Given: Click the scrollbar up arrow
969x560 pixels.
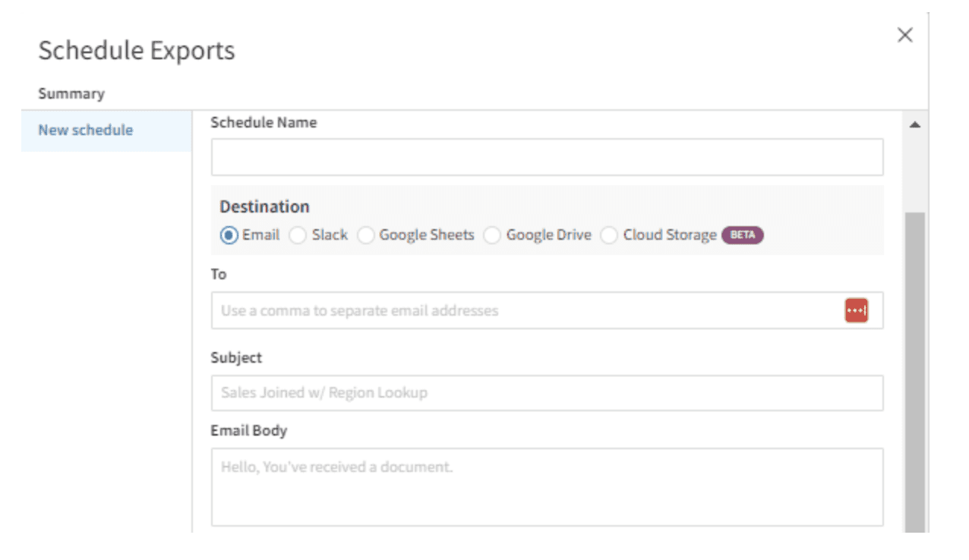Looking at the screenshot, I should [x=915, y=125].
